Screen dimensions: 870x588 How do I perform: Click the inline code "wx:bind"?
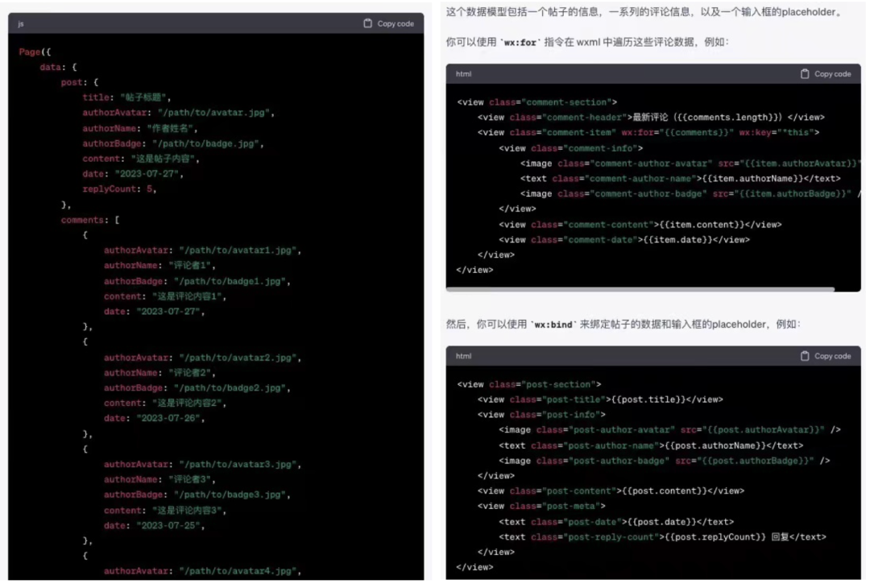click(553, 325)
